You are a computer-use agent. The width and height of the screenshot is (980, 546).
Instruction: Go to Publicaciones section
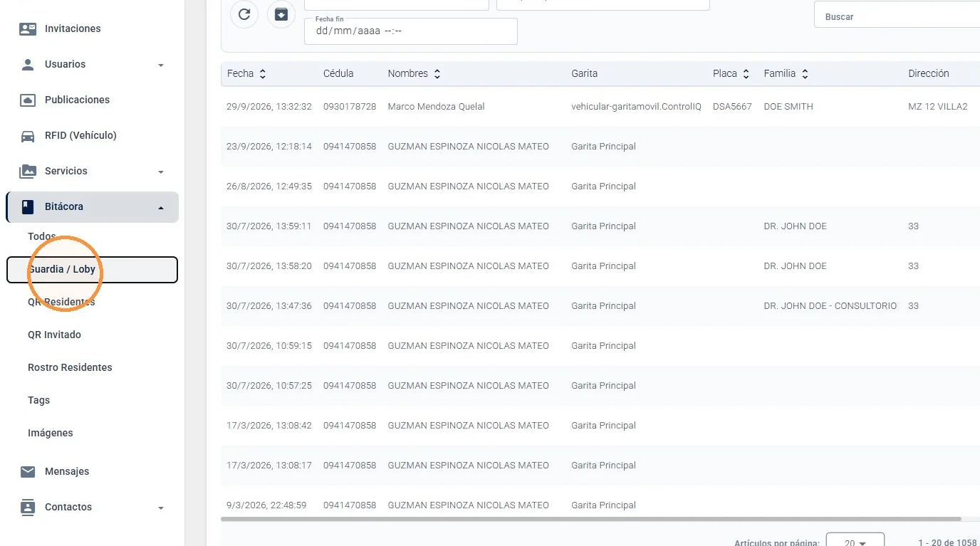pos(77,100)
